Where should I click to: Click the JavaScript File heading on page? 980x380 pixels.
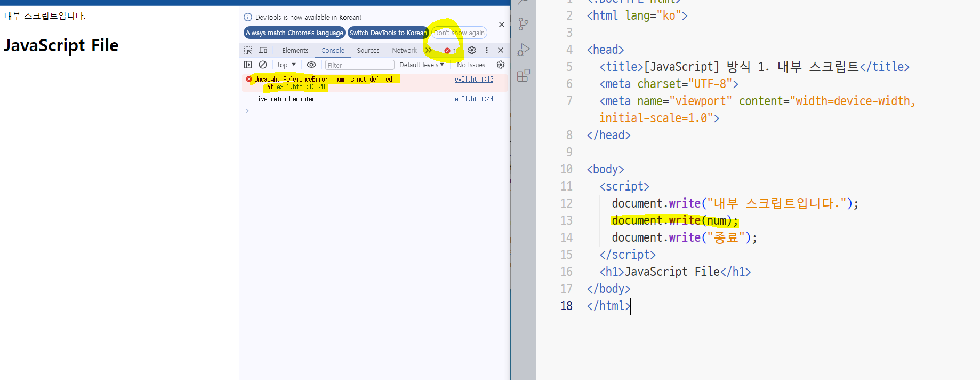click(x=61, y=45)
